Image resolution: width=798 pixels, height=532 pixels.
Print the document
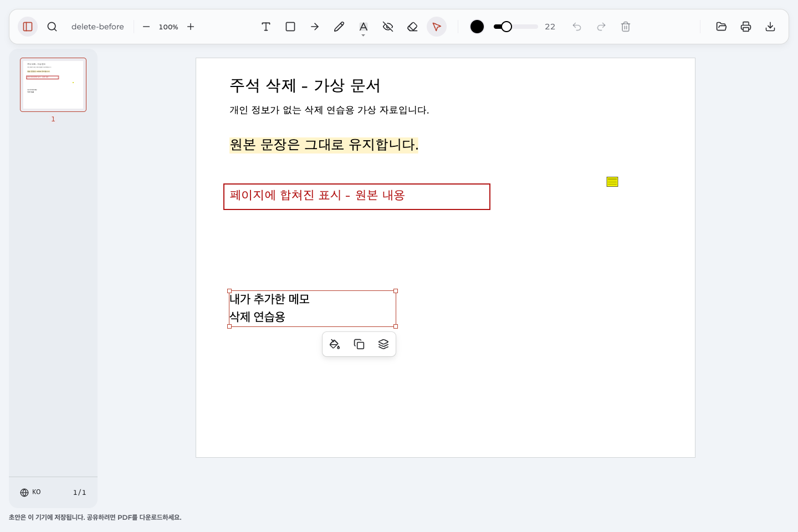click(746, 27)
